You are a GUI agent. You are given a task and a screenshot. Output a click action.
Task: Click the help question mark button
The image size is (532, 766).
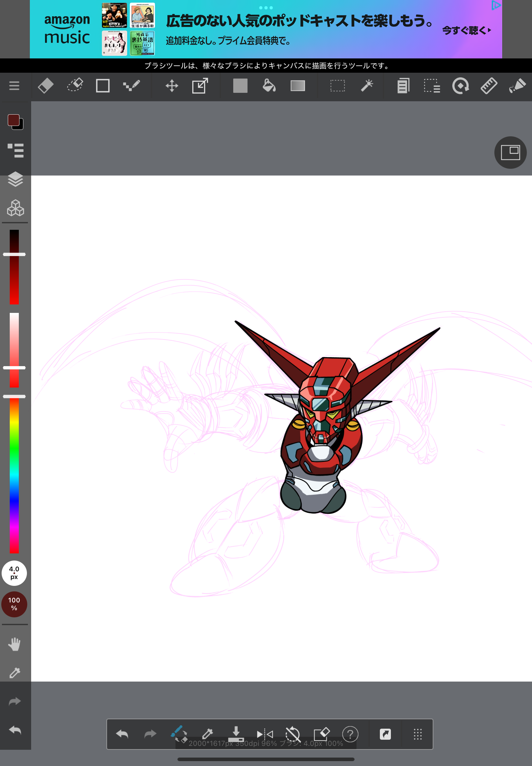tap(350, 734)
